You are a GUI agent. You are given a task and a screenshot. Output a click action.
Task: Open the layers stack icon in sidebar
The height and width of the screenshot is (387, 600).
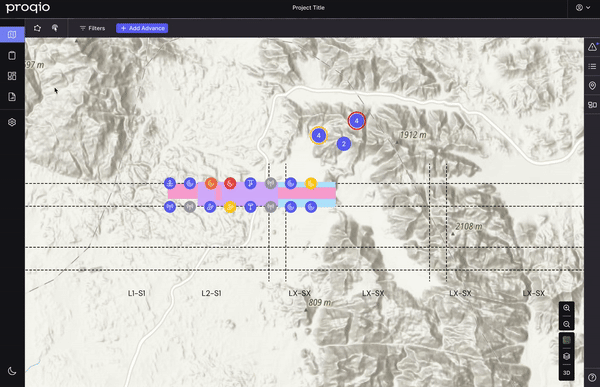[x=12, y=122]
